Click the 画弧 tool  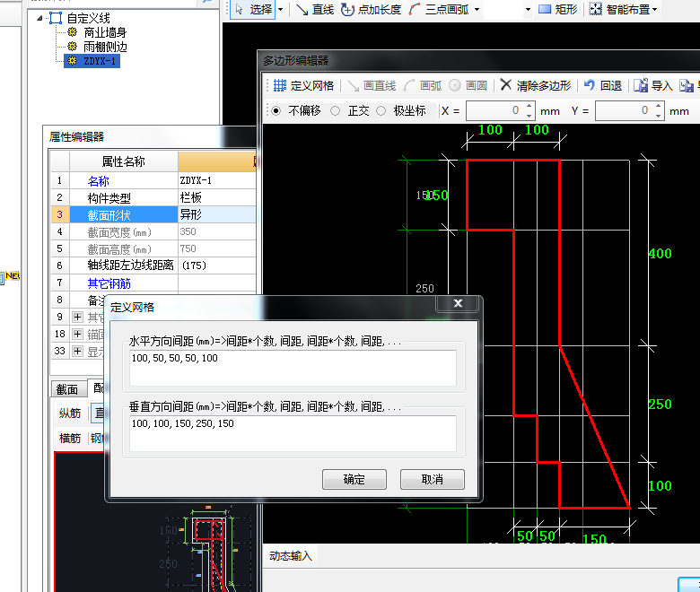[x=423, y=85]
